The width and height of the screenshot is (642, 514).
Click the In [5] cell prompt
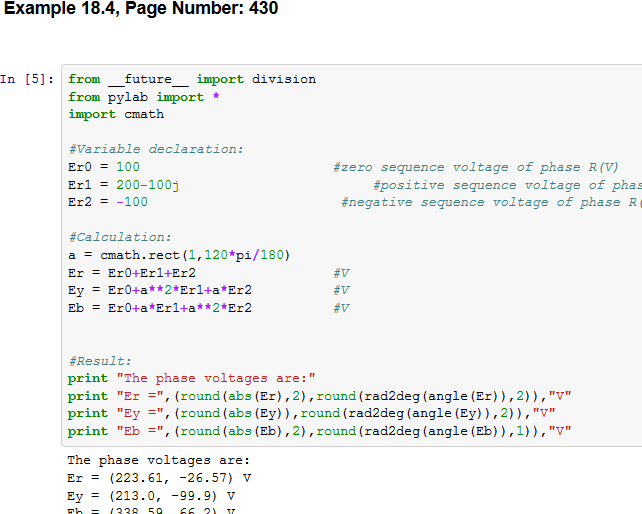28,79
